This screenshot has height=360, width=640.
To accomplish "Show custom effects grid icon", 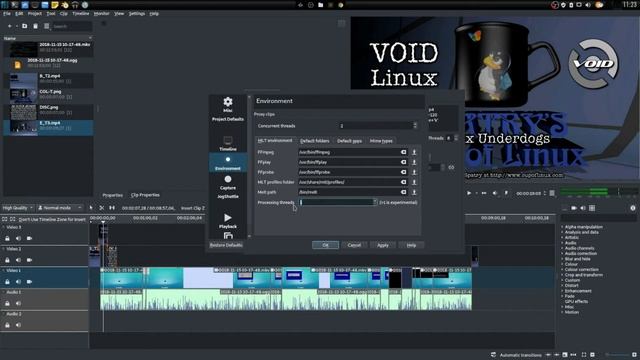I will pos(592,208).
